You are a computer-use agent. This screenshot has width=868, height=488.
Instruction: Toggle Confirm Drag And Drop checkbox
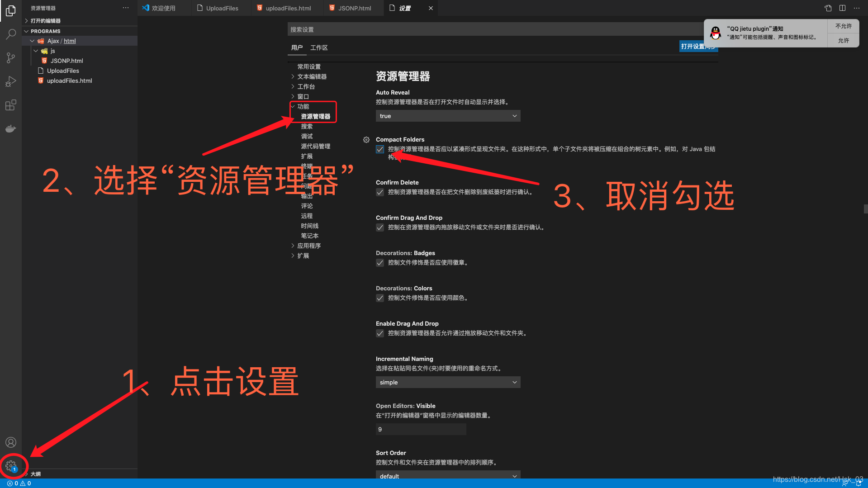coord(380,227)
